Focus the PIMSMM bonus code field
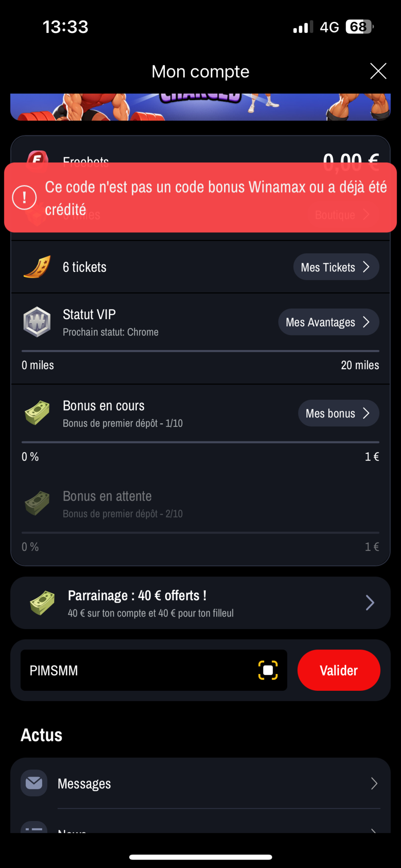The height and width of the screenshot is (868, 401). [x=154, y=670]
